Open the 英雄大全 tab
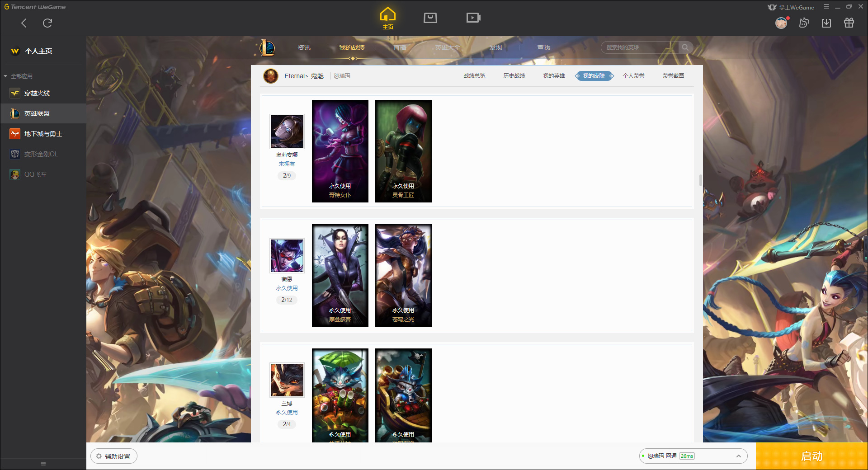The image size is (868, 470). 448,47
